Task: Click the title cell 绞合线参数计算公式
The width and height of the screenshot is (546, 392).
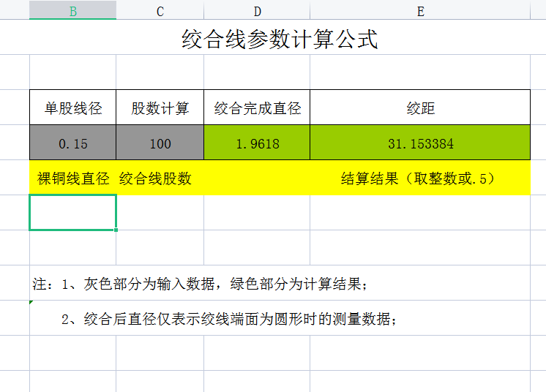Action: (x=280, y=39)
